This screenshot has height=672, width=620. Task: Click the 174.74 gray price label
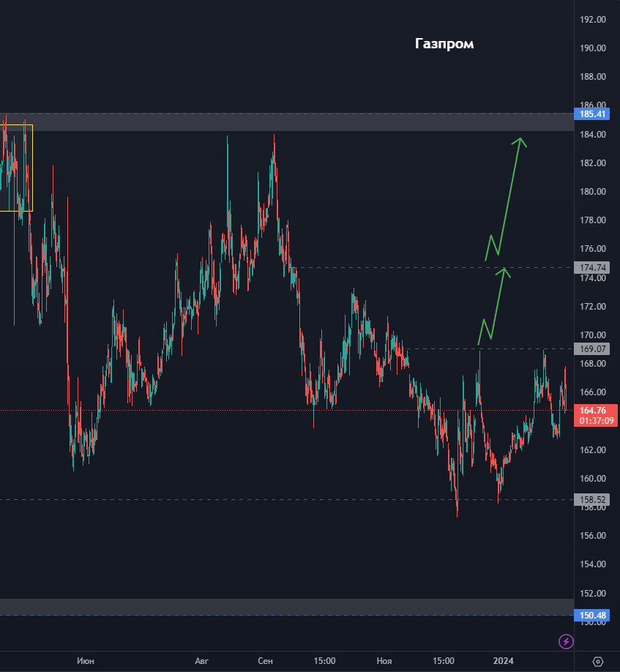tap(591, 268)
